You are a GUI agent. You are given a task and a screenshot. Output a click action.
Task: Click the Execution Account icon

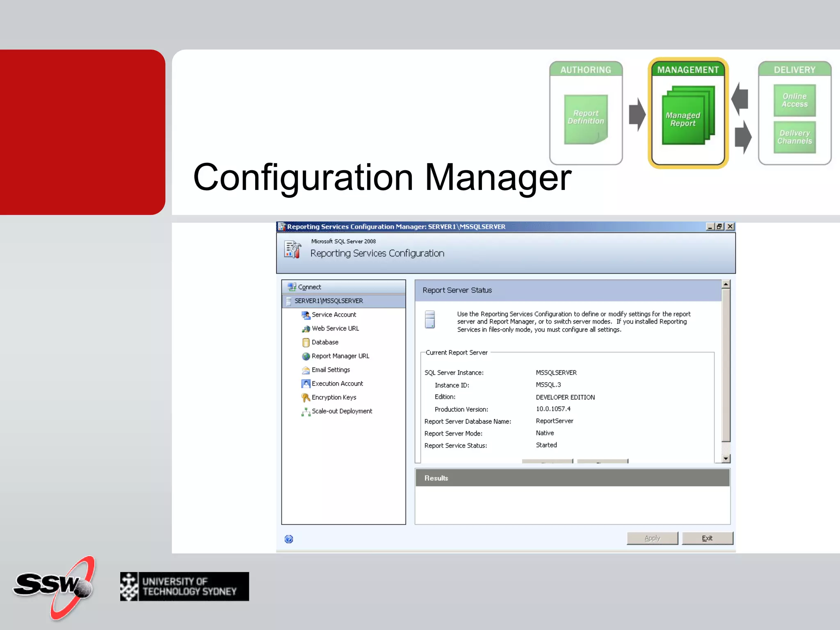point(306,383)
